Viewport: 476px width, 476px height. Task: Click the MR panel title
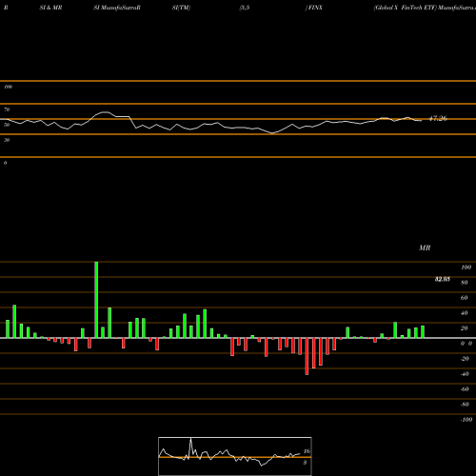(x=425, y=248)
